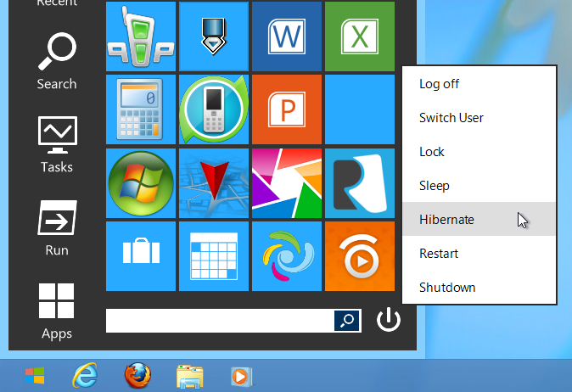Launch the Calculator tile
The height and width of the screenshot is (392, 572).
(x=141, y=109)
